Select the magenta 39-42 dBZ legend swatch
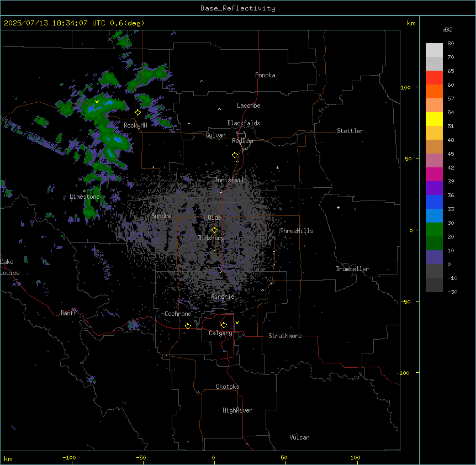The image size is (476, 465). pyautogui.click(x=434, y=174)
